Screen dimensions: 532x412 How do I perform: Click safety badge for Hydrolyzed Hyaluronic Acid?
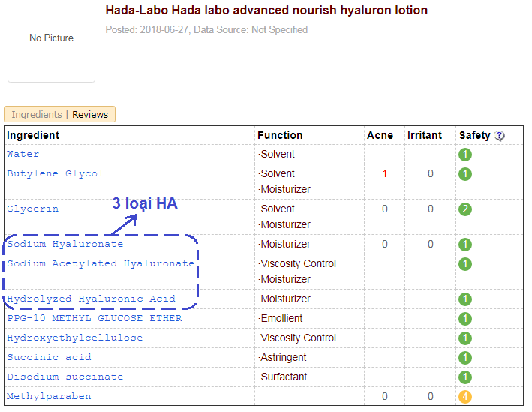click(465, 299)
